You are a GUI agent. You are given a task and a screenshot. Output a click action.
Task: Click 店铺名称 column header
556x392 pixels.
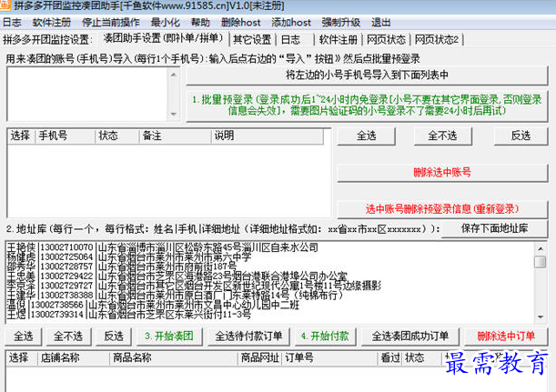(x=74, y=358)
